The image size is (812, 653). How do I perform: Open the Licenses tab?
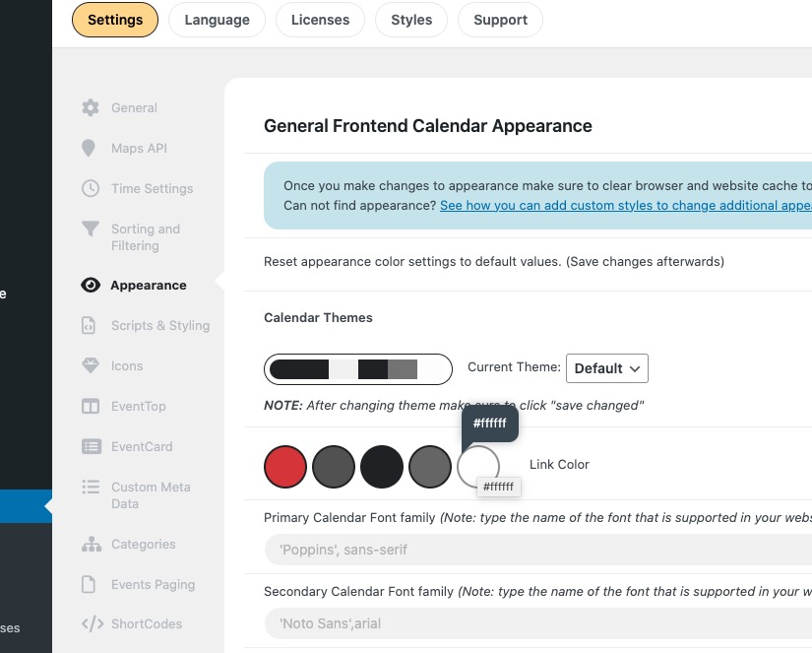tap(320, 20)
